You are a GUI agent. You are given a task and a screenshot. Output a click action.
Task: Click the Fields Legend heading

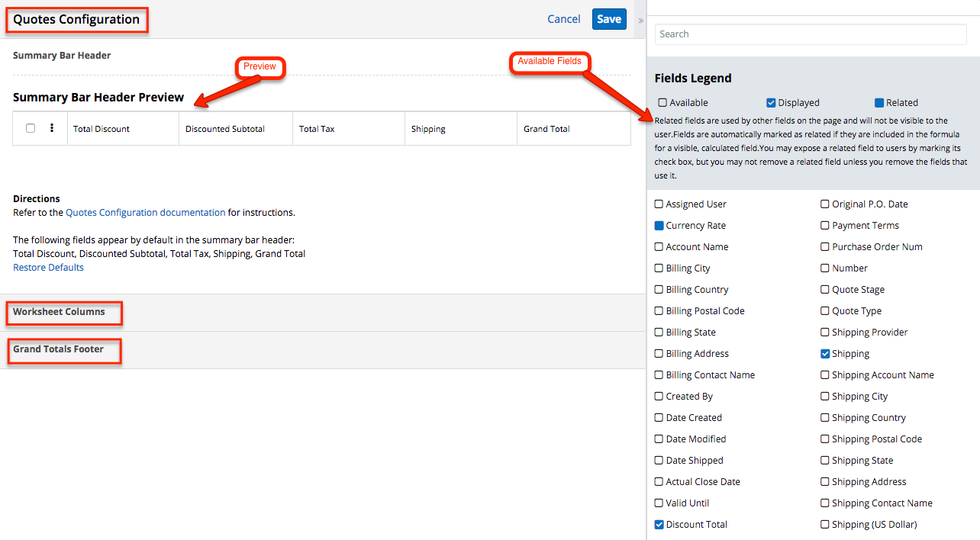[693, 78]
